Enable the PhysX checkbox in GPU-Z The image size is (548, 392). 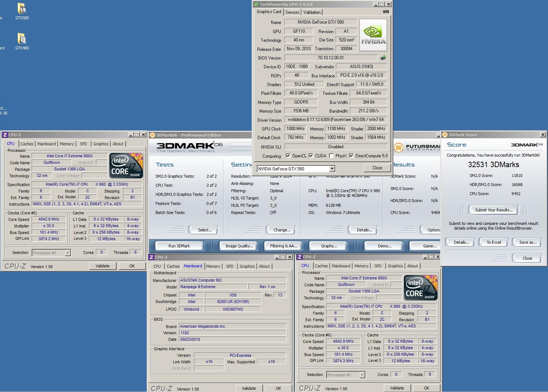coord(331,156)
